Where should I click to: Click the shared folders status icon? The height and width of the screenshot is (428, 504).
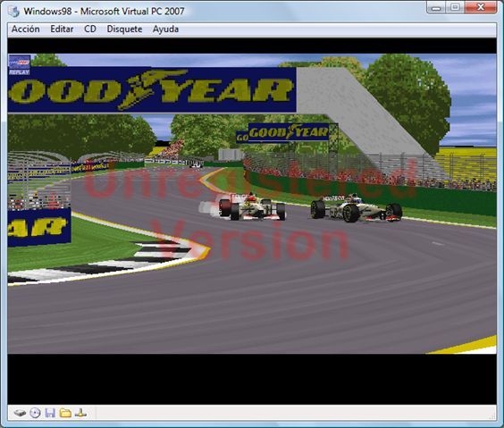coord(65,413)
